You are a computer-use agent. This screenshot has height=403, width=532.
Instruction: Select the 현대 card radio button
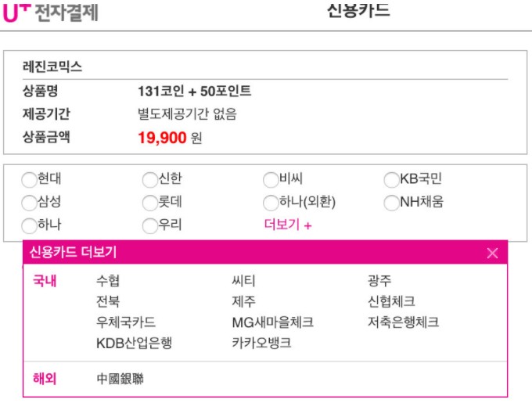[x=30, y=180]
